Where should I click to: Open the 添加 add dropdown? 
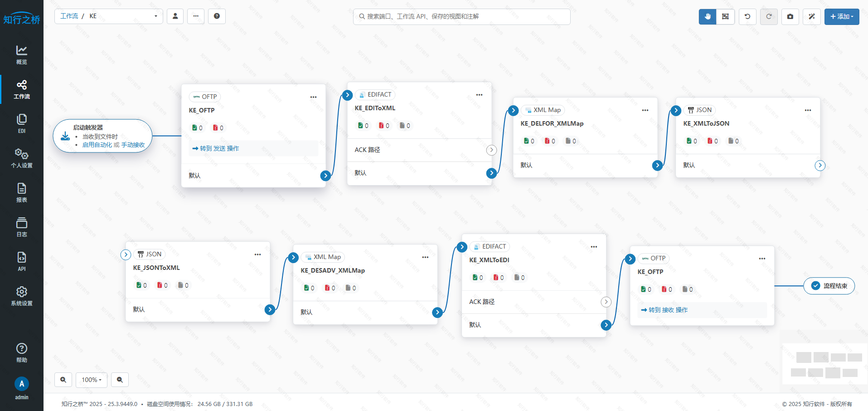(x=842, y=16)
